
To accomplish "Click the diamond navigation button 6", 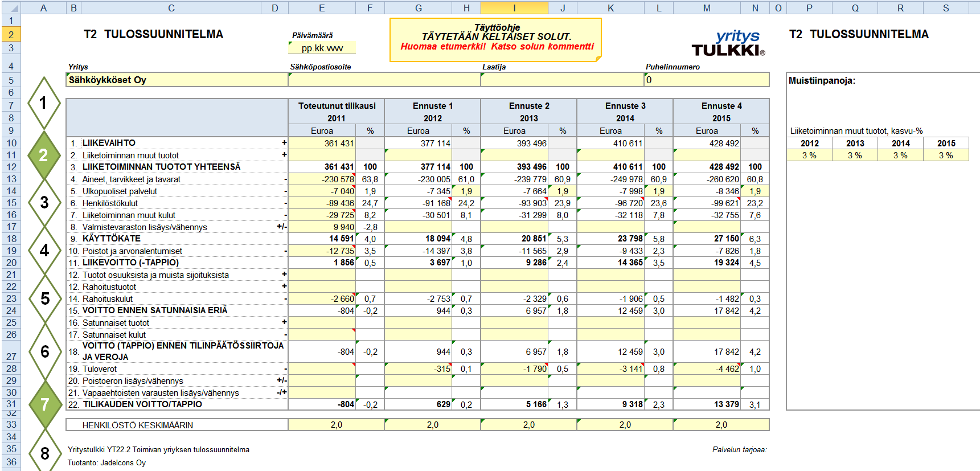I will pyautogui.click(x=44, y=352).
